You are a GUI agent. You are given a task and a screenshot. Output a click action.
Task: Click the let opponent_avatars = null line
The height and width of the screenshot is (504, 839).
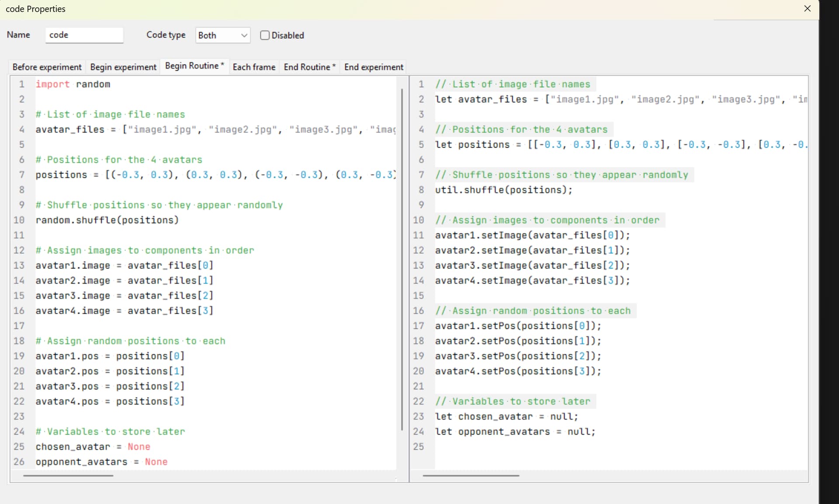click(514, 432)
